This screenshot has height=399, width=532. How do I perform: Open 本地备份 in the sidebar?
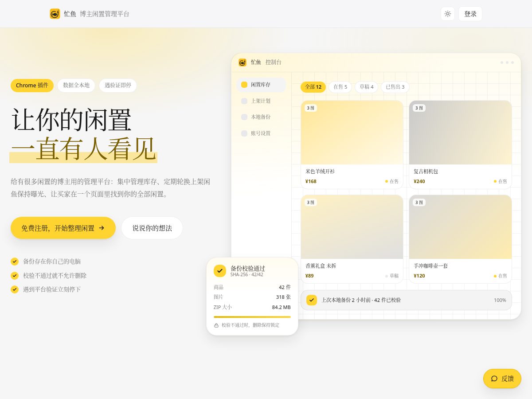tap(261, 117)
